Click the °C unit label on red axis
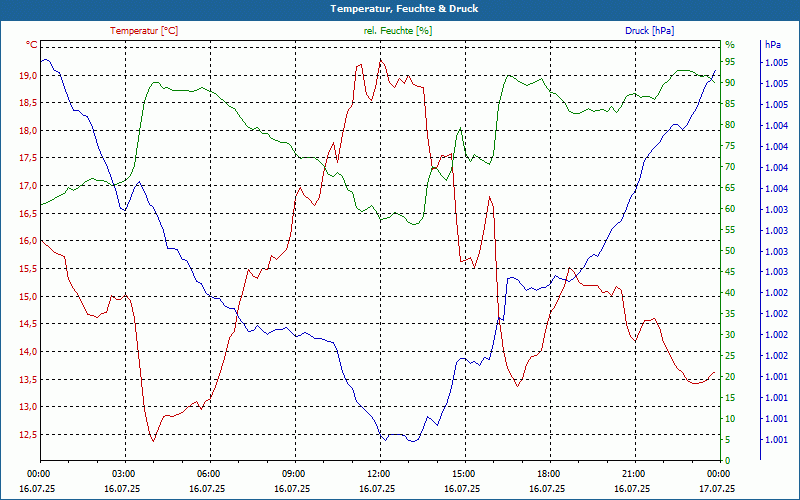This screenshot has height=500, width=800. pos(31,45)
